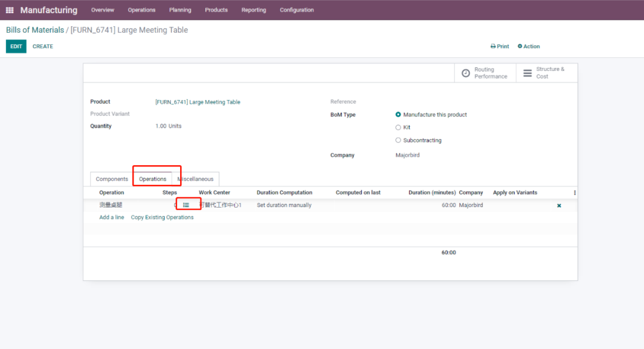Open column options kebab icon in table header
Screen dimensions: 644x349
[574, 193]
